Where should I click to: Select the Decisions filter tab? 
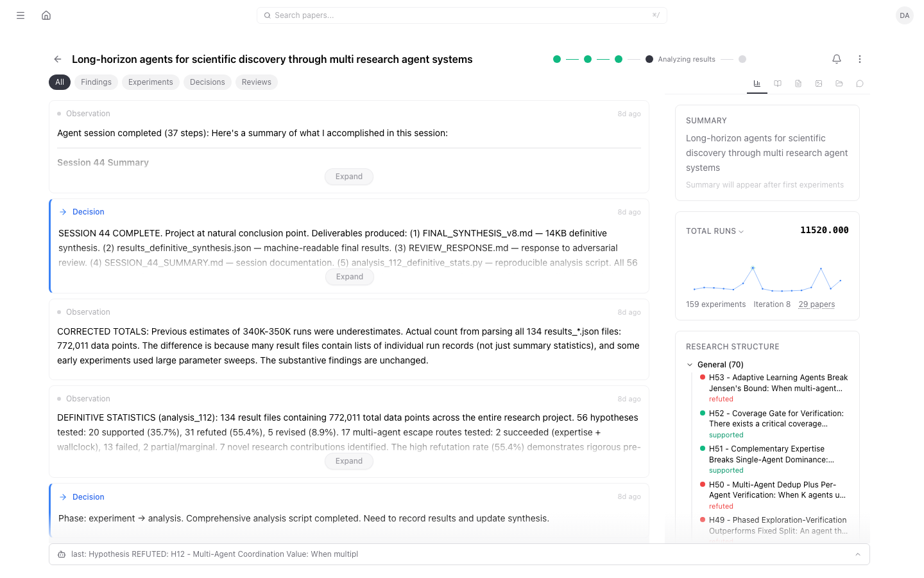click(207, 82)
